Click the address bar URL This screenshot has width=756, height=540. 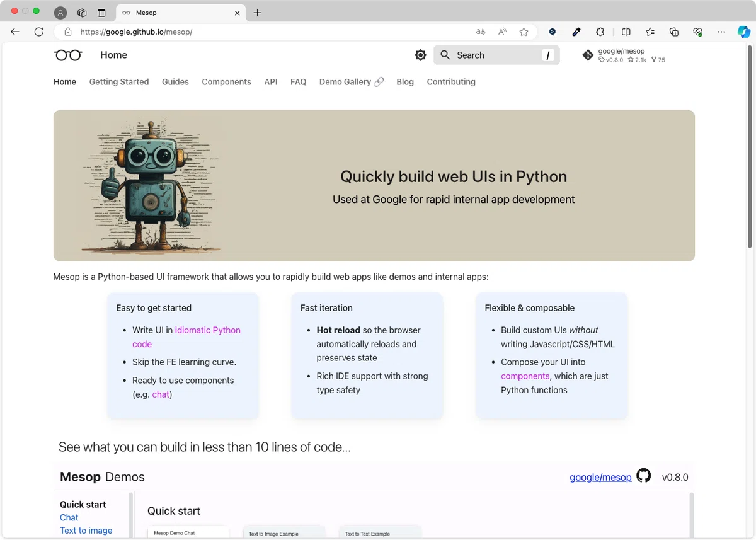click(x=136, y=32)
